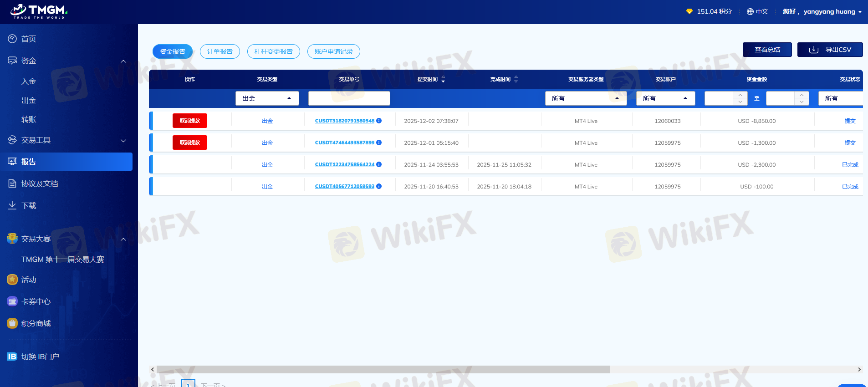Open the 交易状态 filter dropdown

point(841,98)
